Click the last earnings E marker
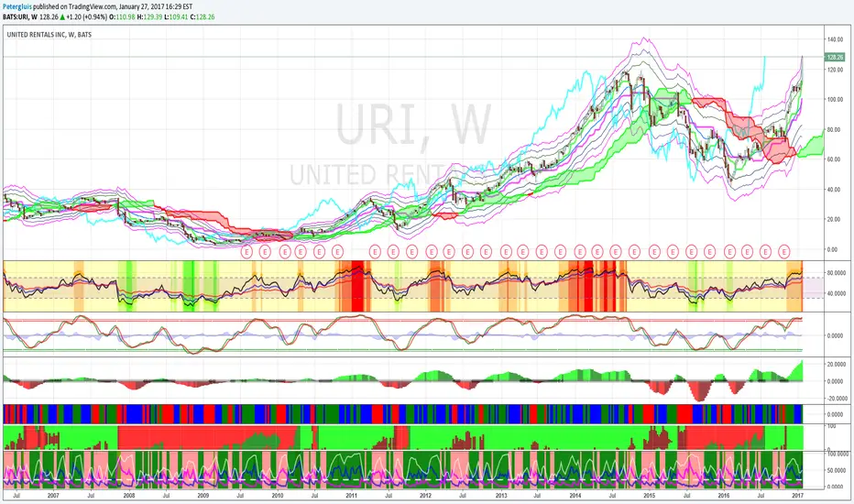 783,252
